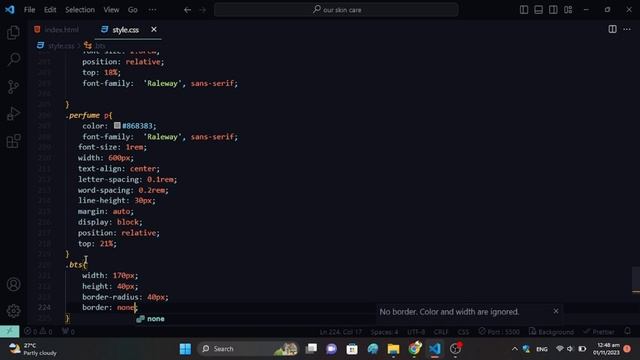Open Run and Debug view
The height and width of the screenshot is (360, 640).
coord(13,113)
